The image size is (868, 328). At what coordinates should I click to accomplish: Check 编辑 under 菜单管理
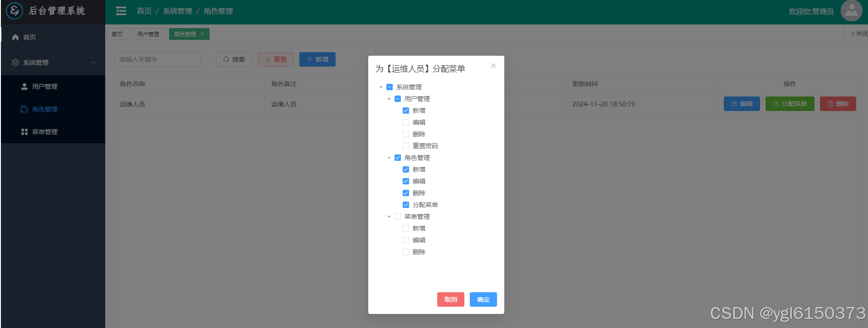pos(406,240)
